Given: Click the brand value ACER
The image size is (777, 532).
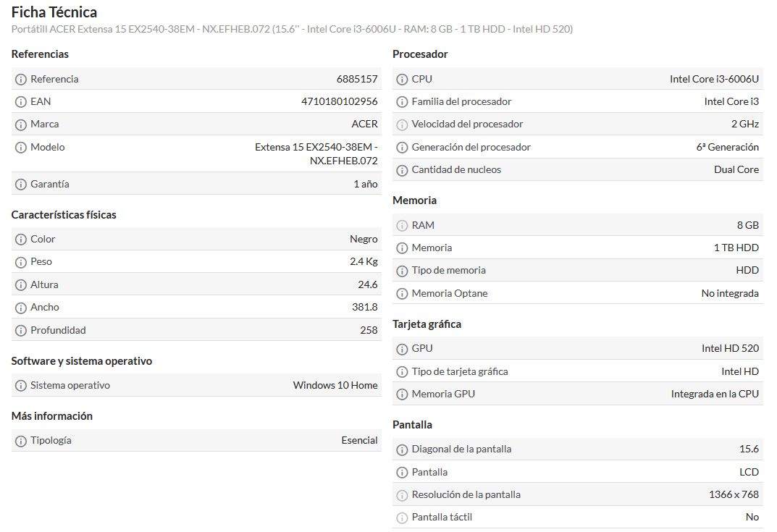Looking at the screenshot, I should 365,124.
